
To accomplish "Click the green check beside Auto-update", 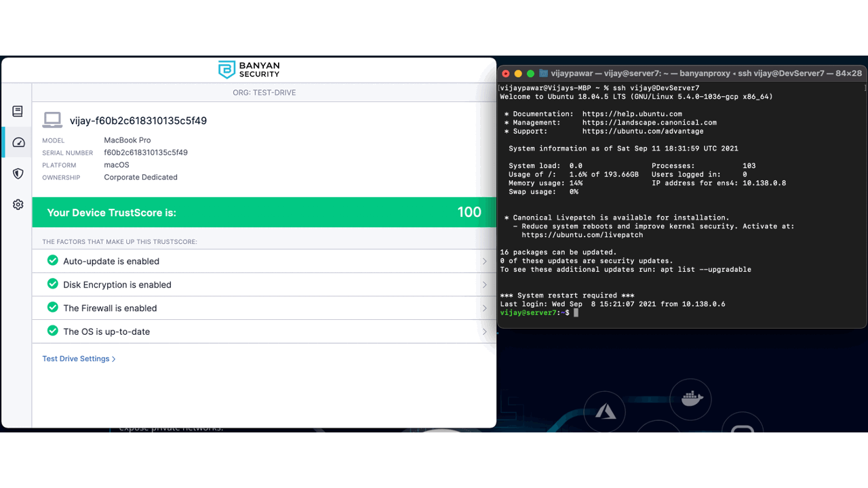I will tap(52, 261).
